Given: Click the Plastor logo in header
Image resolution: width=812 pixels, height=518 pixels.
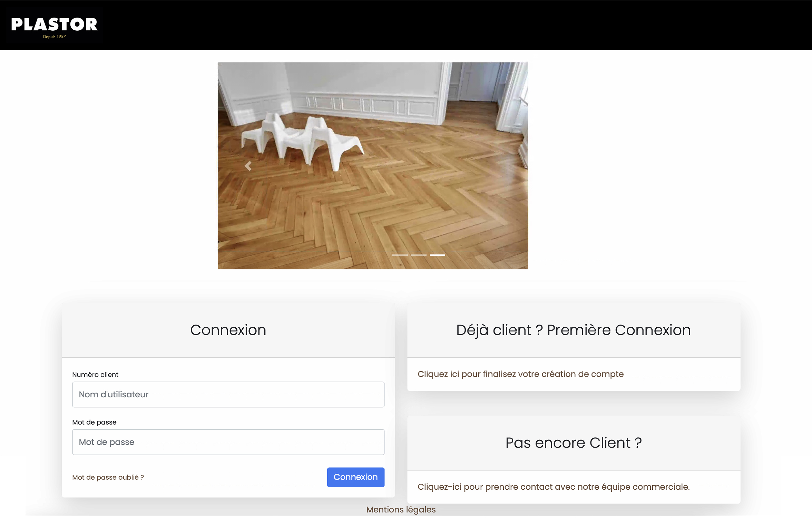Looking at the screenshot, I should (x=54, y=24).
